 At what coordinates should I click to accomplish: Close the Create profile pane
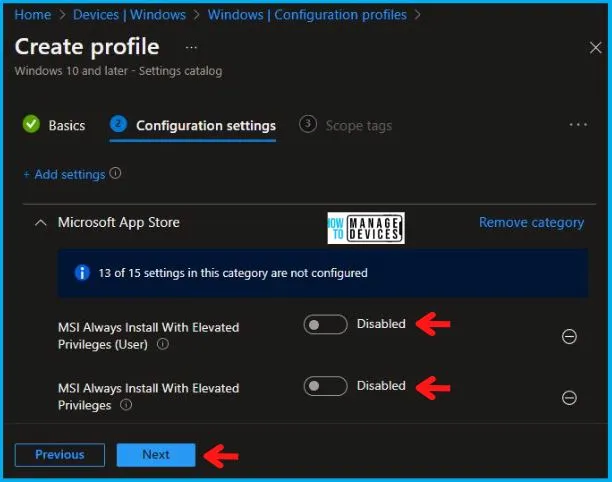pyautogui.click(x=595, y=48)
